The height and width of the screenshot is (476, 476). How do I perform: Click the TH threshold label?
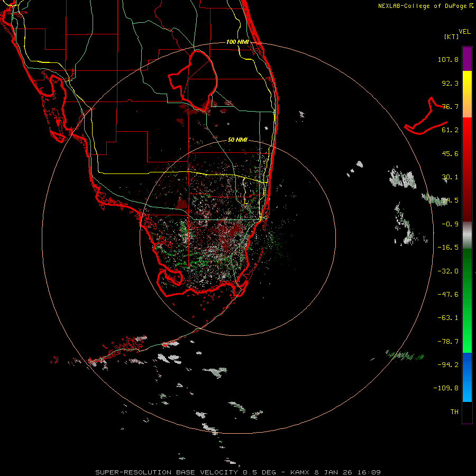(x=454, y=412)
